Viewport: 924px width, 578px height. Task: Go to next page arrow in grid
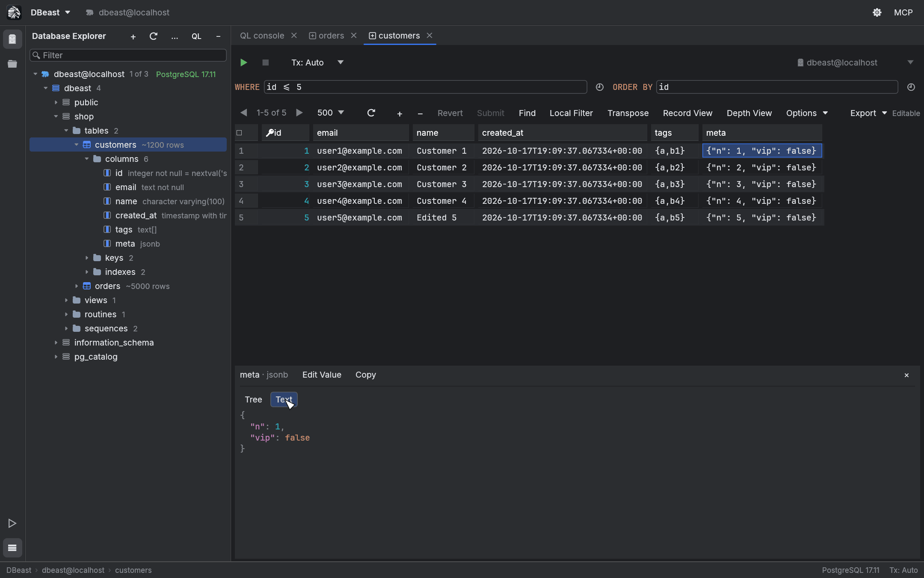299,113
